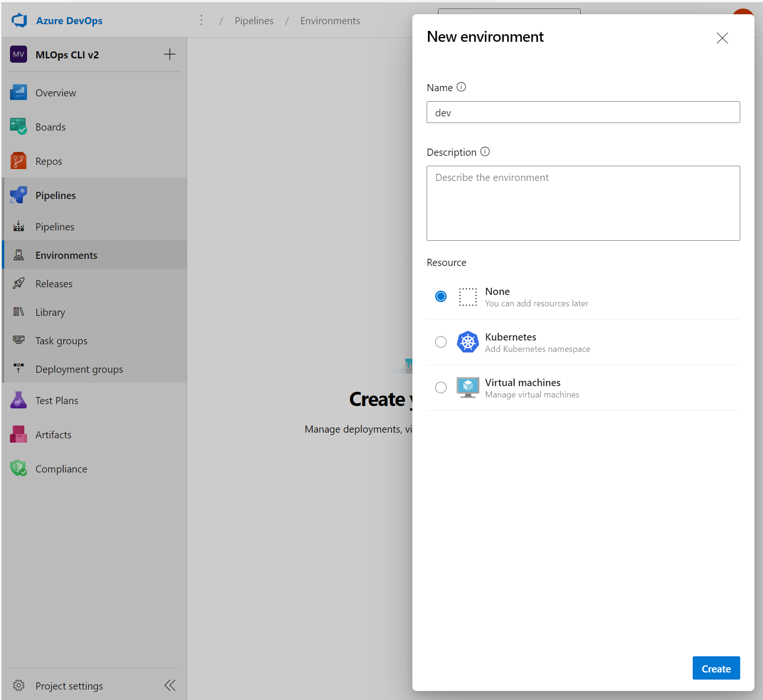Screen dimensions: 763x700
Task: Open Project settings
Action: tap(69, 685)
